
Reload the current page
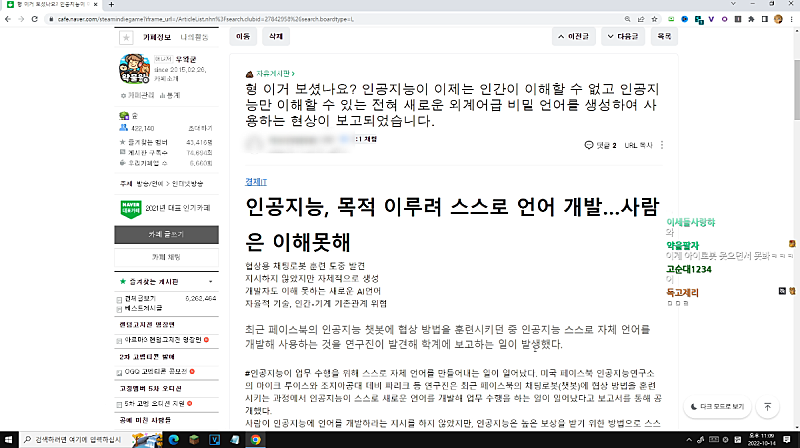[35, 19]
